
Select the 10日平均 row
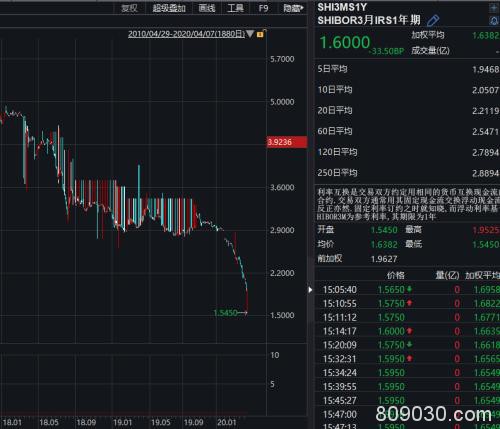pos(407,90)
